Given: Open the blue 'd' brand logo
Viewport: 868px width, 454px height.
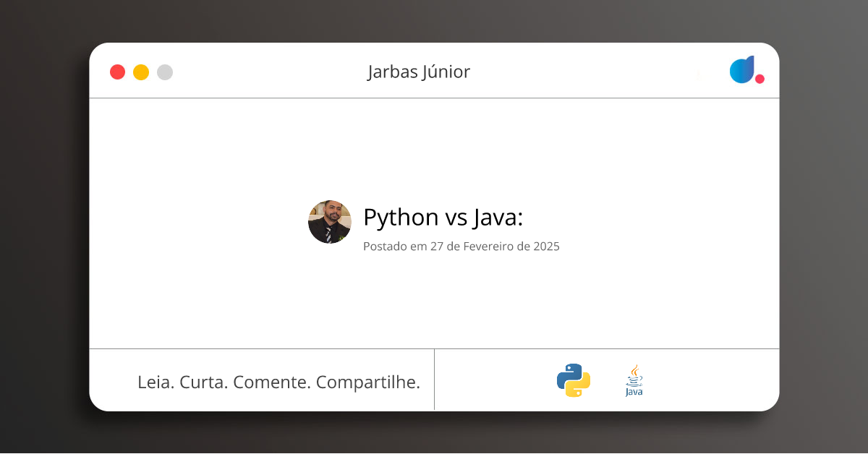Looking at the screenshot, I should tap(741, 70).
